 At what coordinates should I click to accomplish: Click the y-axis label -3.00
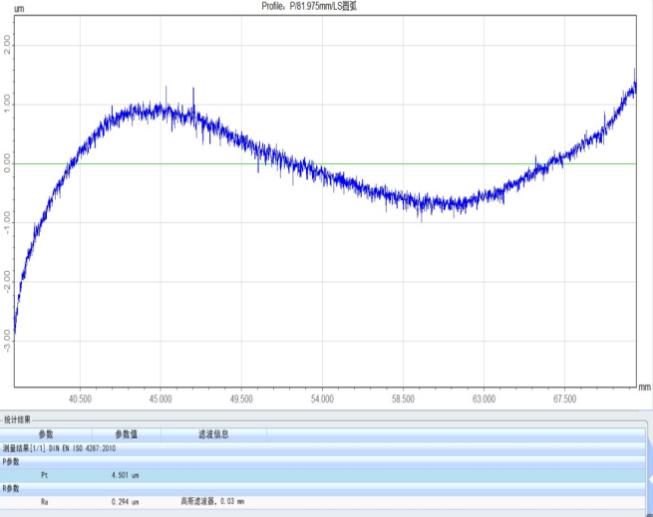tap(7, 341)
